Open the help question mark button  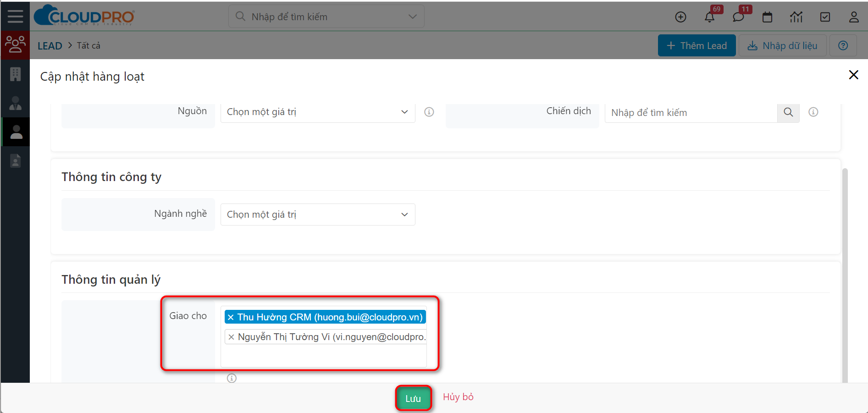(843, 45)
